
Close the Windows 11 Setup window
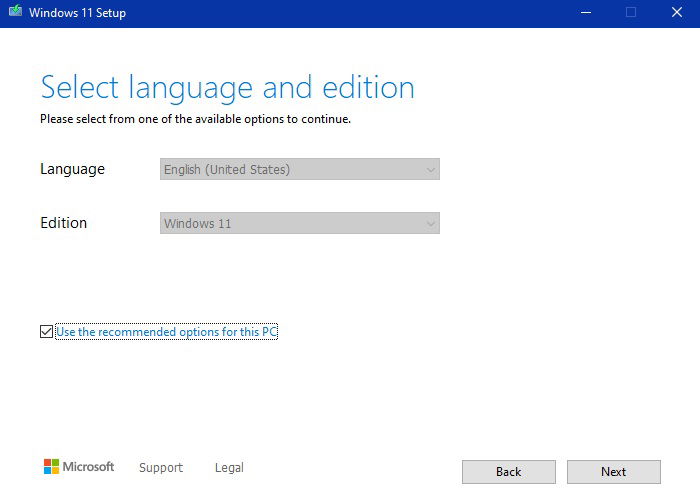tap(677, 12)
